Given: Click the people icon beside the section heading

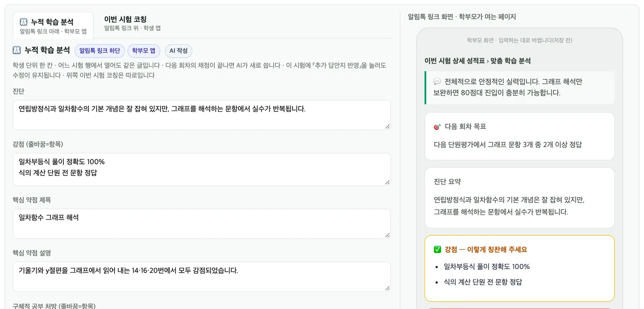Looking at the screenshot, I should [17, 50].
